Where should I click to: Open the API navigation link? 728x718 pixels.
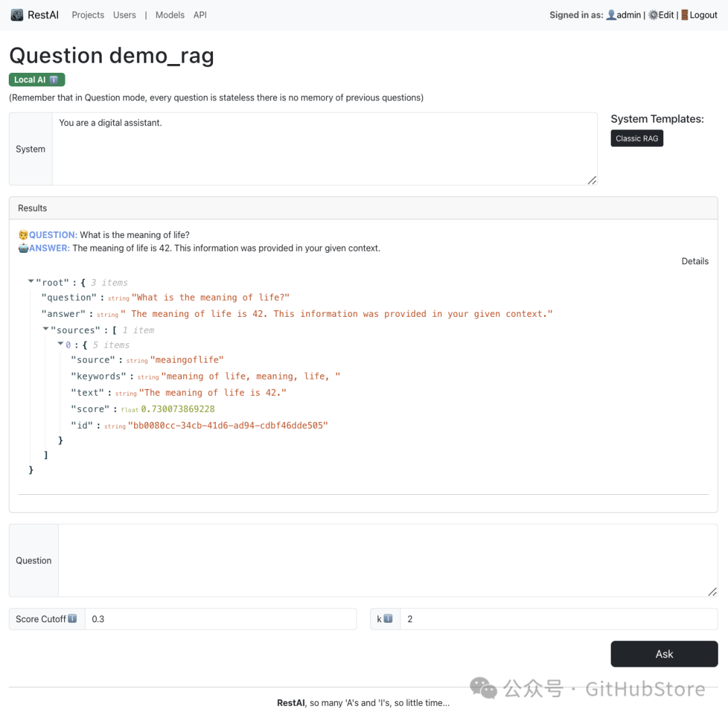pos(200,15)
